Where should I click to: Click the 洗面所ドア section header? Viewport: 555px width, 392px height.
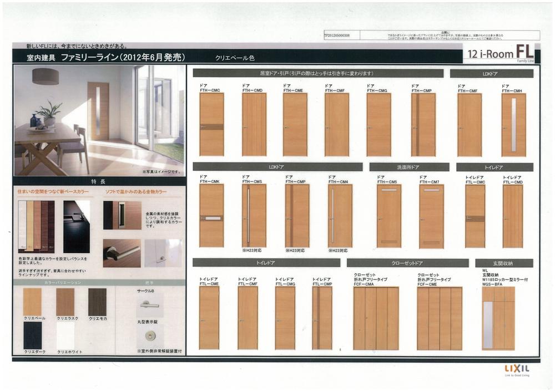coord(409,167)
